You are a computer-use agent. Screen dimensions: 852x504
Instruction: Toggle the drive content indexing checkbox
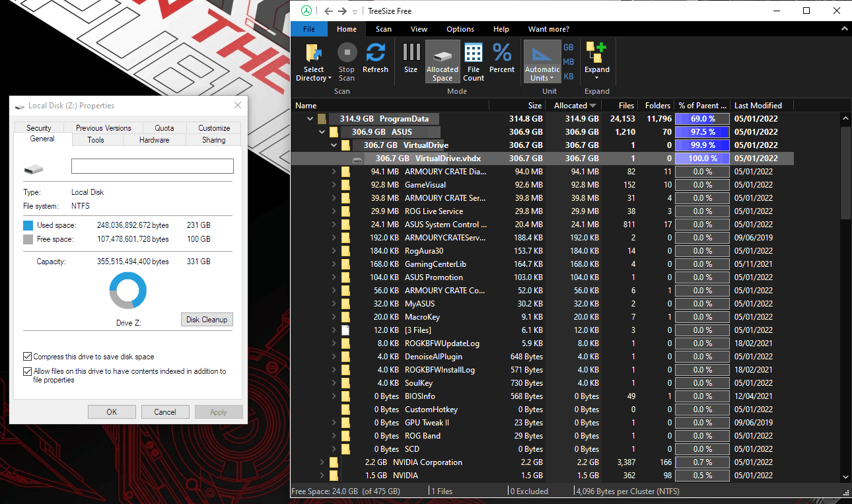tap(27, 371)
